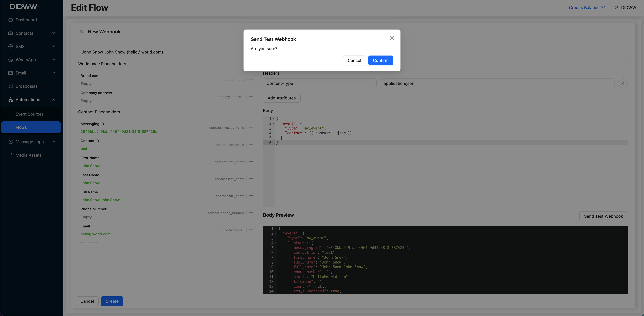
Task: Open Dashboard from the sidebar
Action: click(26, 20)
